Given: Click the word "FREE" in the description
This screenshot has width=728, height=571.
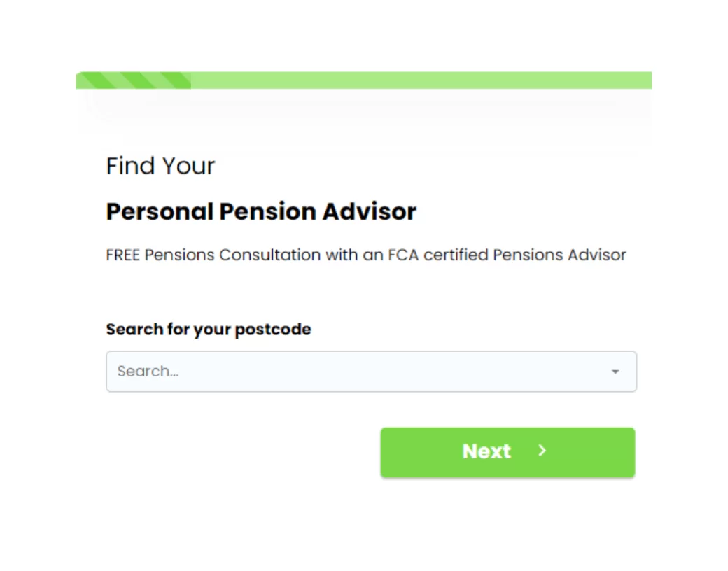Looking at the screenshot, I should [123, 255].
